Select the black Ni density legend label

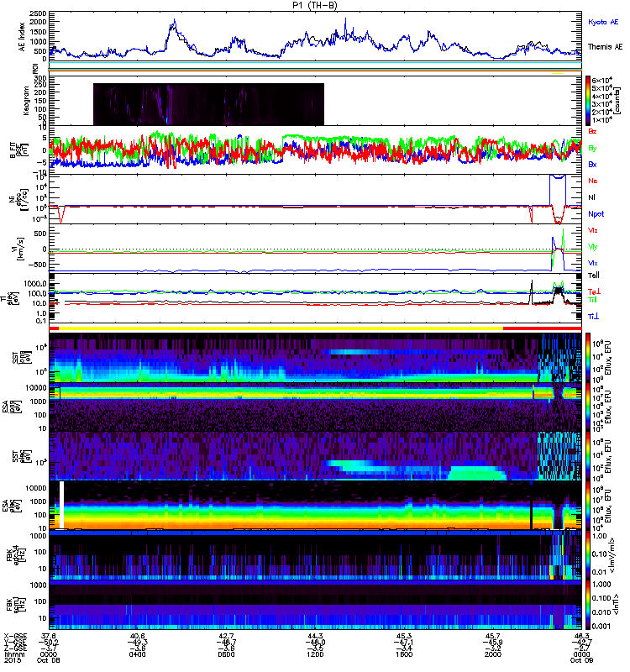[591, 197]
